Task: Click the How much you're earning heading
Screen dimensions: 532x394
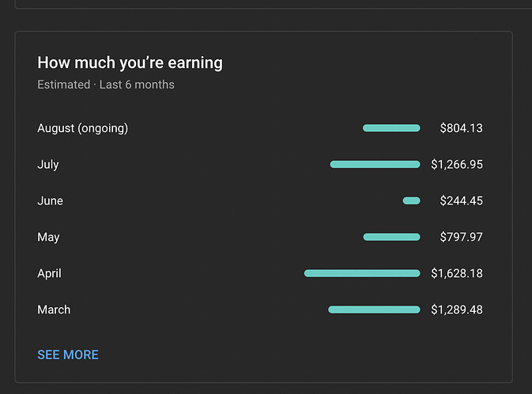Action: click(130, 63)
